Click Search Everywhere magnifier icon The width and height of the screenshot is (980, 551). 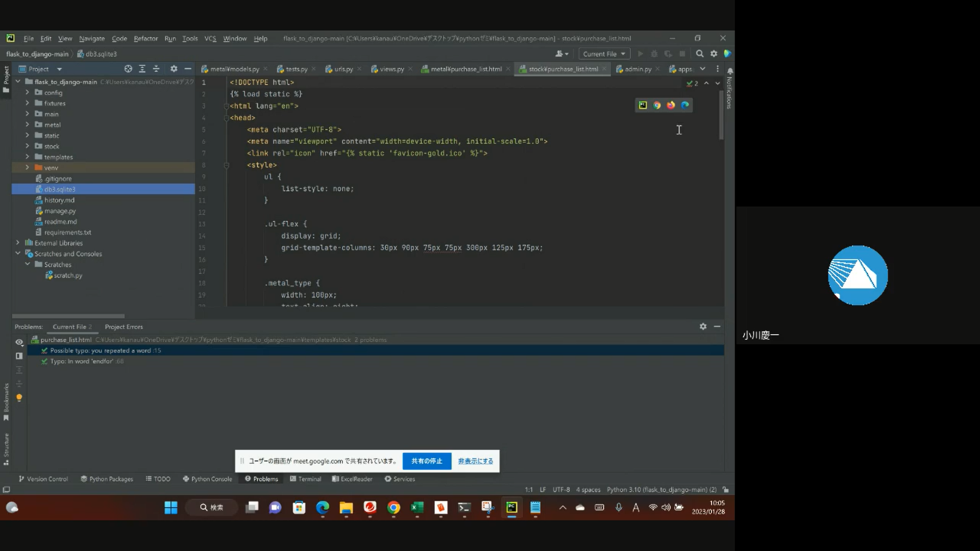pyautogui.click(x=700, y=54)
